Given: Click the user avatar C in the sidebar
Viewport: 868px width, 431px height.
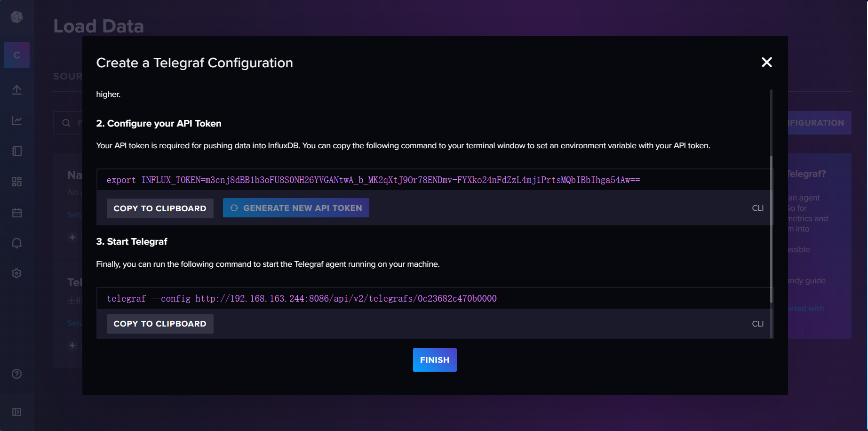Looking at the screenshot, I should click(16, 55).
